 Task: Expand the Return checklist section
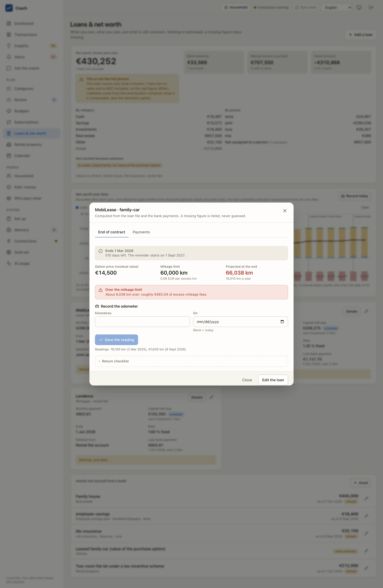click(191, 361)
